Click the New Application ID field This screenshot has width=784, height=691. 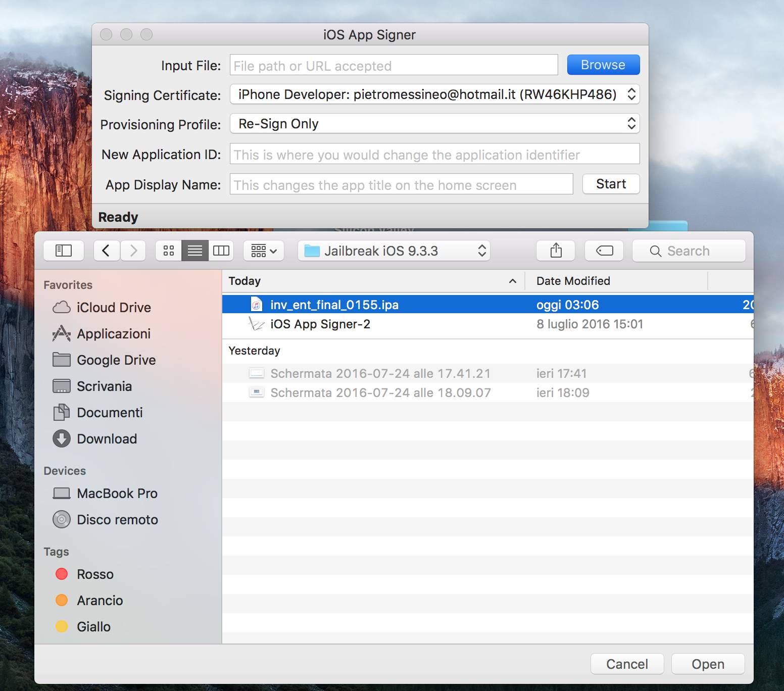point(434,154)
